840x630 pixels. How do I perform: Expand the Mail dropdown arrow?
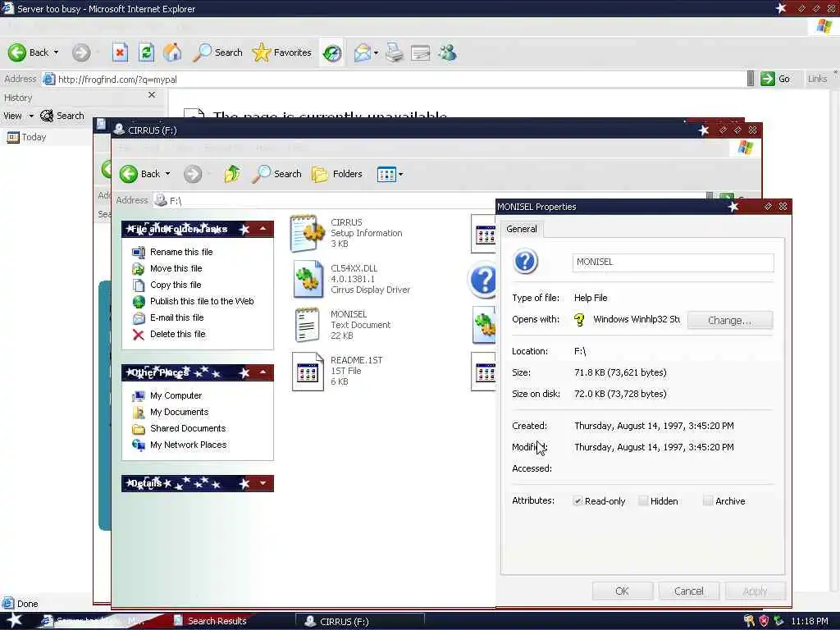point(376,52)
